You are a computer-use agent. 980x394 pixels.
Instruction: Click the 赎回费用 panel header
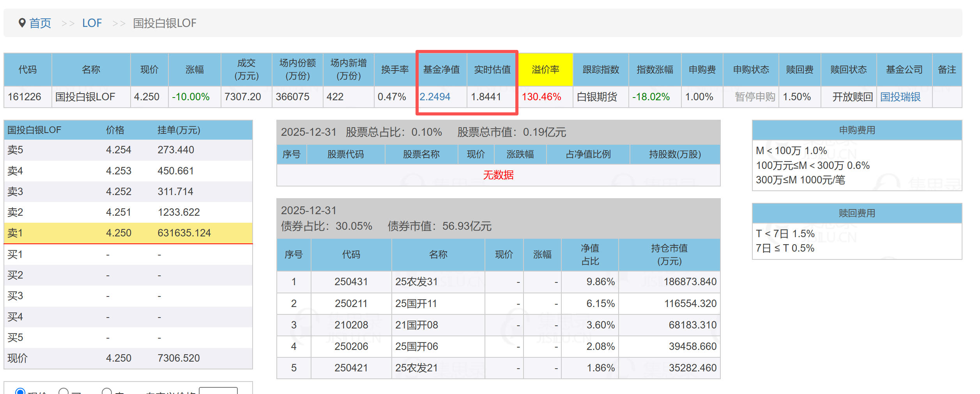point(857,213)
